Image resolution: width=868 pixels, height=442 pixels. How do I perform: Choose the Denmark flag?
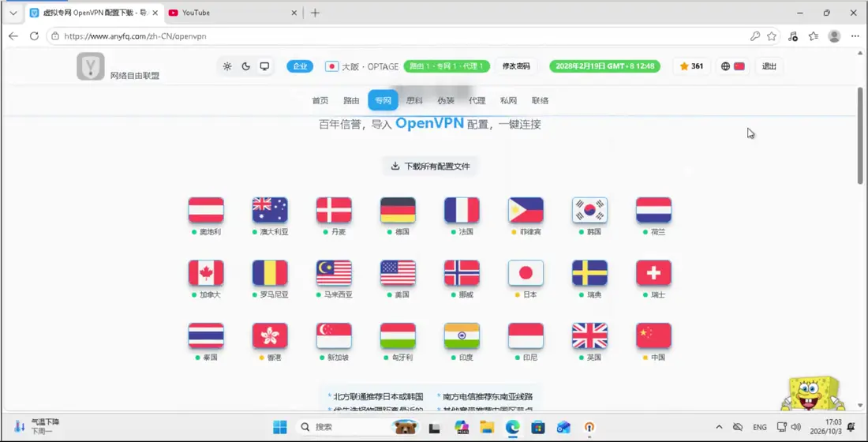point(334,210)
